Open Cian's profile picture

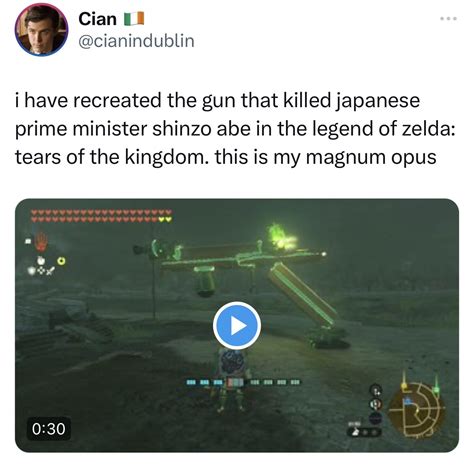point(41,29)
